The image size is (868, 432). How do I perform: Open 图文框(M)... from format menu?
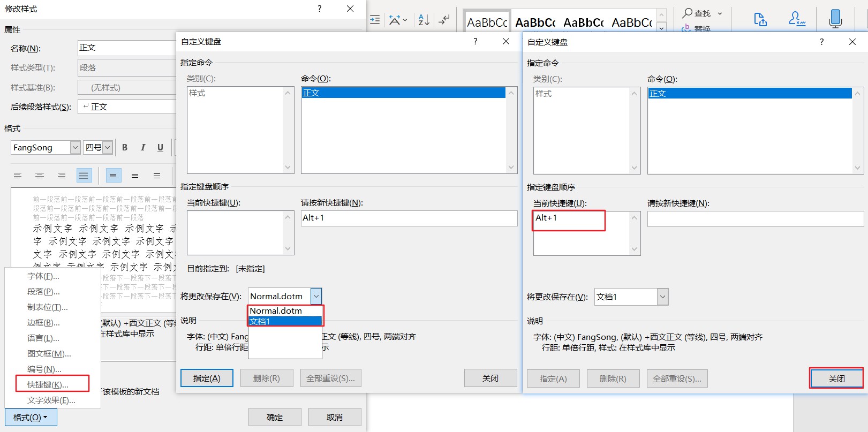coord(49,354)
